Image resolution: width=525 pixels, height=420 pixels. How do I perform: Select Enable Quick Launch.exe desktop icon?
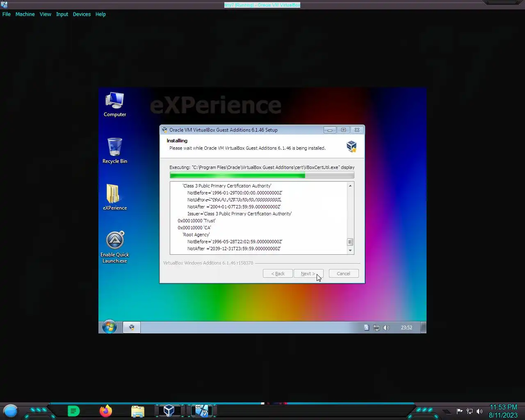tap(115, 247)
